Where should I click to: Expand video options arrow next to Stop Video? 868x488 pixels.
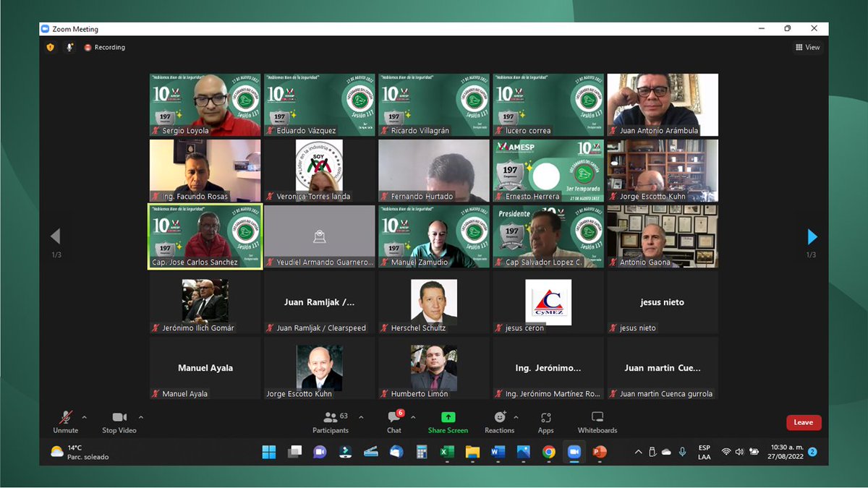tap(140, 417)
